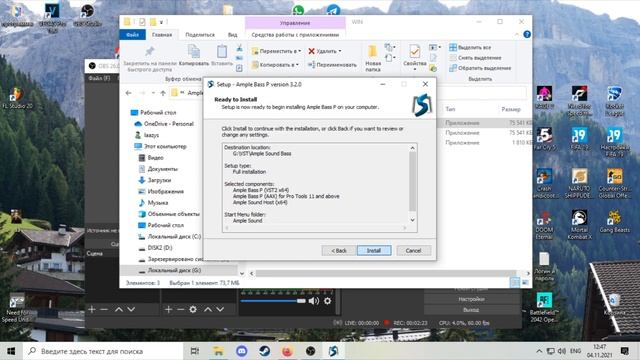The width and height of the screenshot is (640, 360).
Task: Select Локальный диск (C:) in tree
Action: [x=174, y=236]
